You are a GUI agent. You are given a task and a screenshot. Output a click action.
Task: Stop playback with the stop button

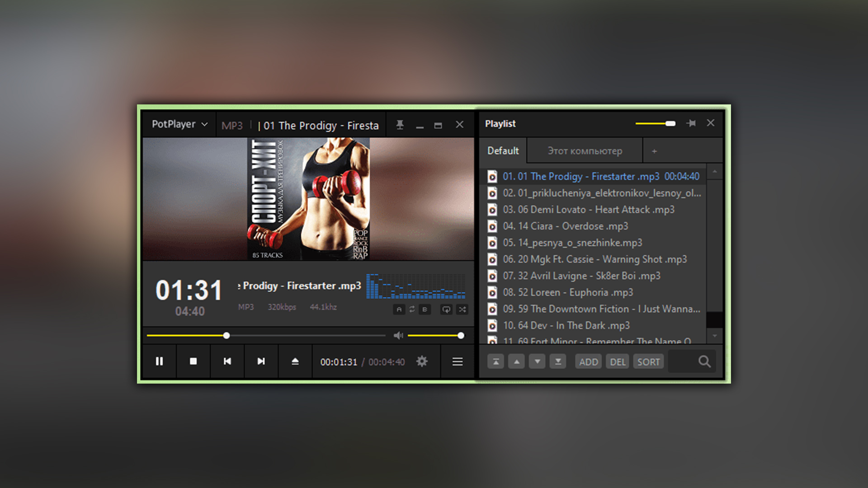(x=193, y=361)
